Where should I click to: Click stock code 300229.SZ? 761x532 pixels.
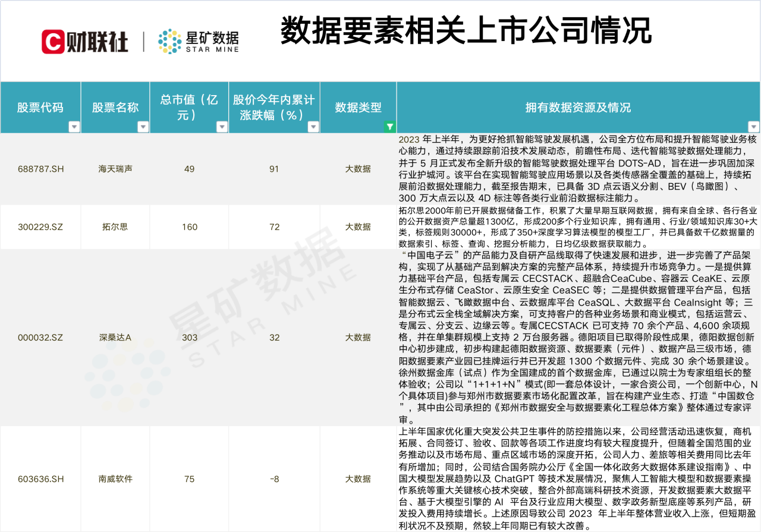(x=40, y=227)
